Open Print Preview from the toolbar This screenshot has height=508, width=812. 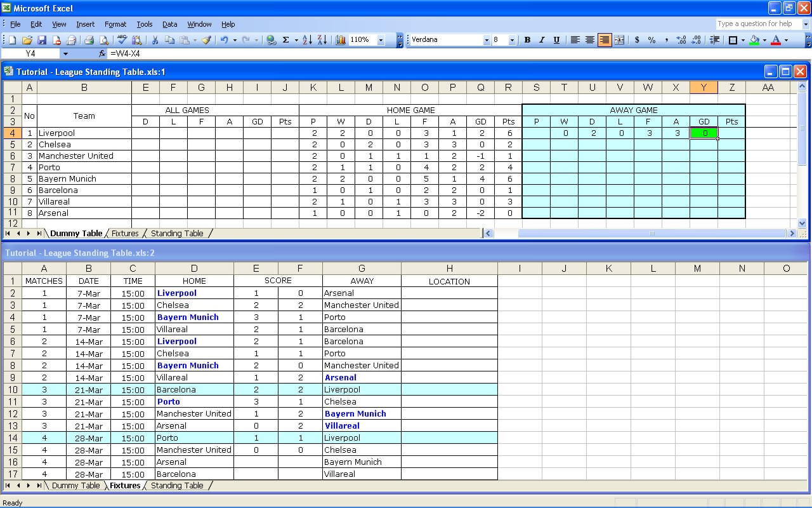click(x=104, y=40)
